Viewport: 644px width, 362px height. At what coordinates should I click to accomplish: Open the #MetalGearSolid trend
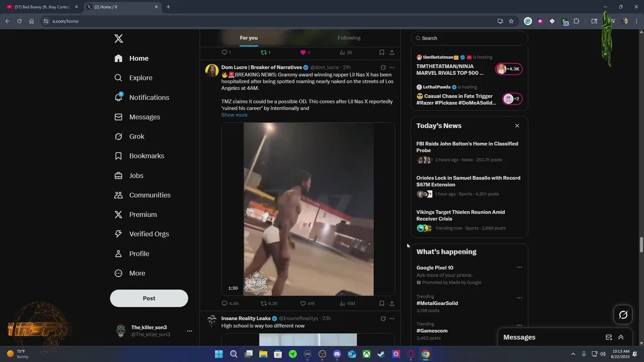[437, 303]
